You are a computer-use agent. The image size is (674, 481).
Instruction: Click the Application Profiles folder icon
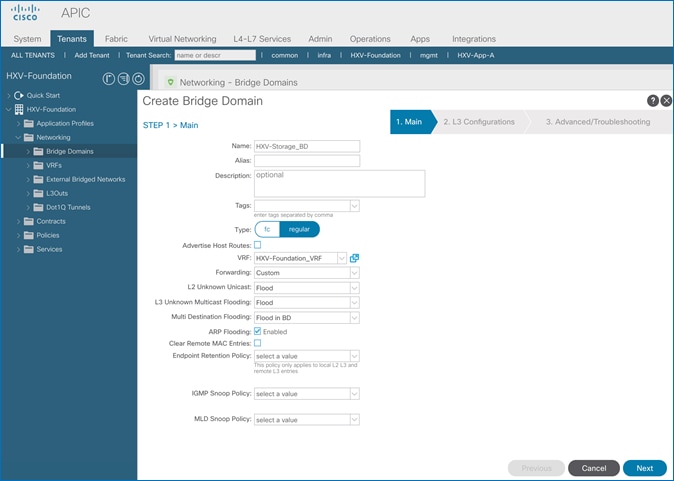29,124
